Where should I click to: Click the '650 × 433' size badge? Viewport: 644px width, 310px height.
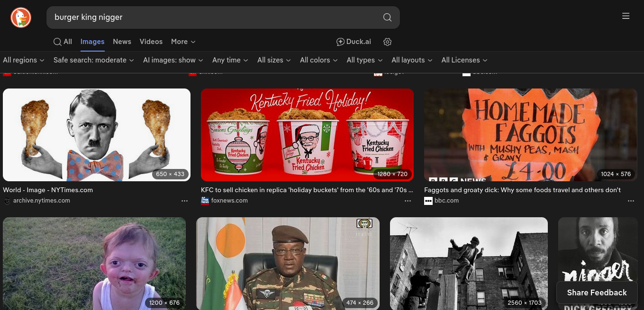[x=170, y=174]
